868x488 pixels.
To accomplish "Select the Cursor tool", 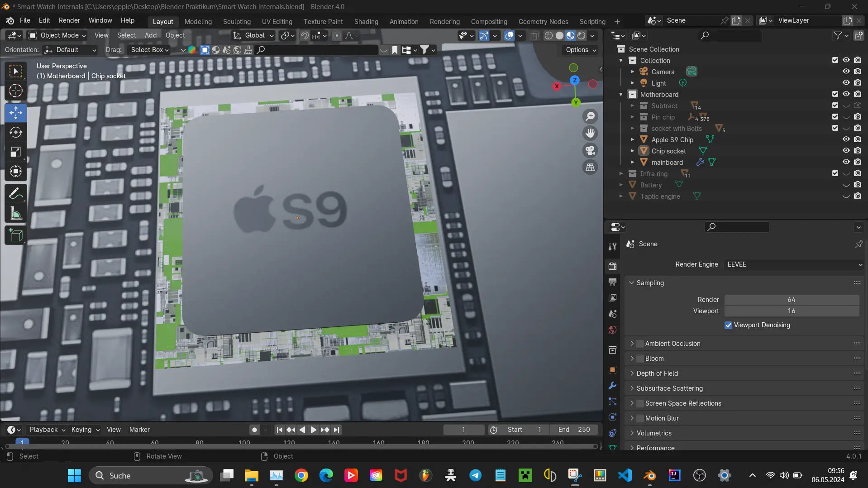I will [x=16, y=91].
